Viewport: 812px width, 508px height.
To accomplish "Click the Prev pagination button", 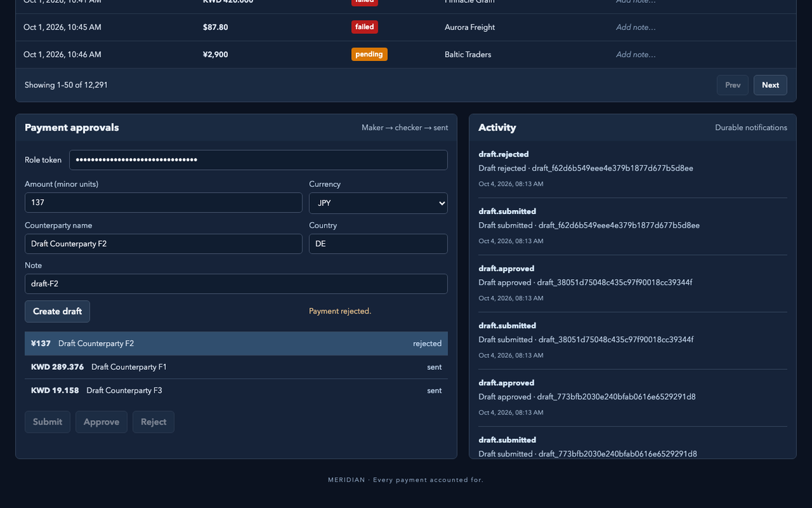I will click(733, 85).
